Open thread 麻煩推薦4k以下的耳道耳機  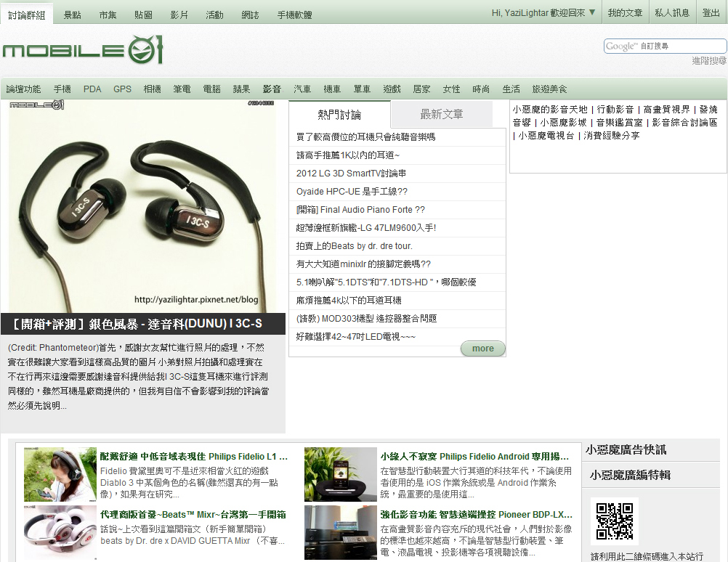point(349,300)
